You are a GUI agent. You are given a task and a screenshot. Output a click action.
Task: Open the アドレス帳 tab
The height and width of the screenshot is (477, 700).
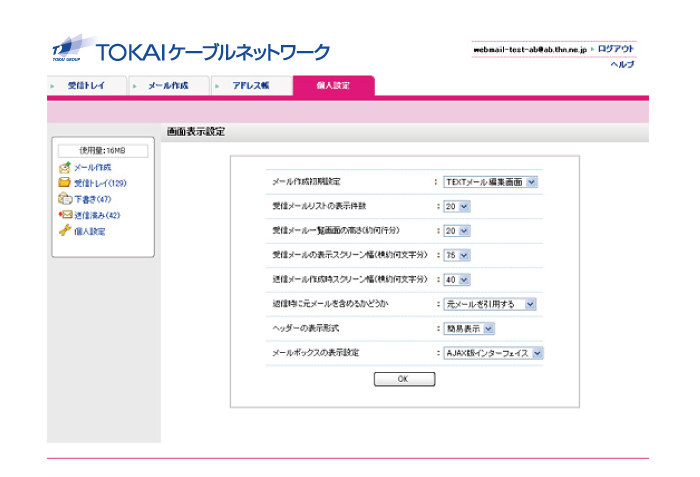pyautogui.click(x=251, y=85)
